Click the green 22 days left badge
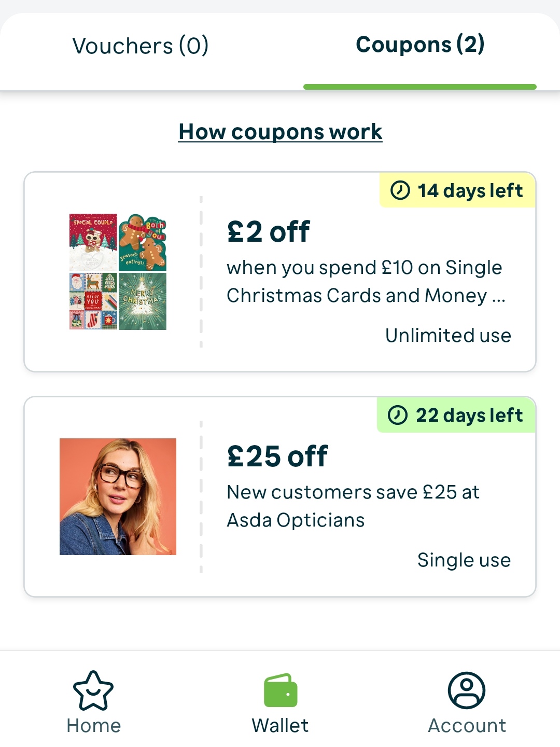The height and width of the screenshot is (747, 560). point(456,415)
